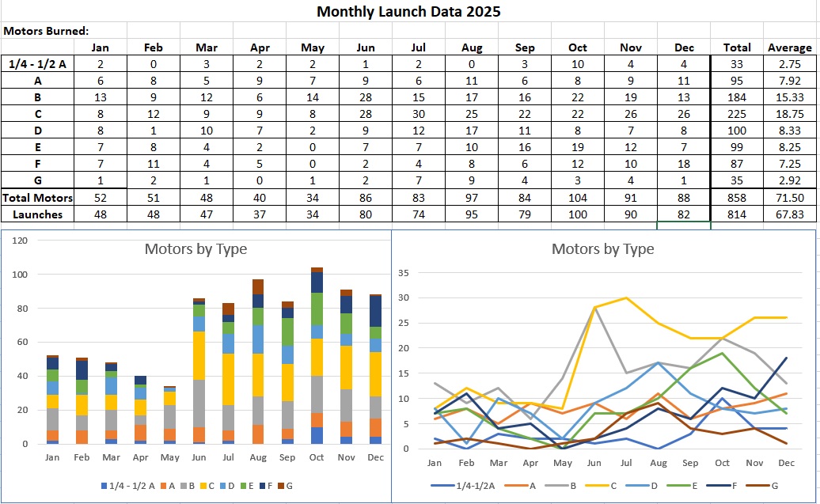Viewport: 820px width, 504px height.
Task: Select the 1/4 - 1/2 A row label in the table
Action: pyautogui.click(x=38, y=64)
